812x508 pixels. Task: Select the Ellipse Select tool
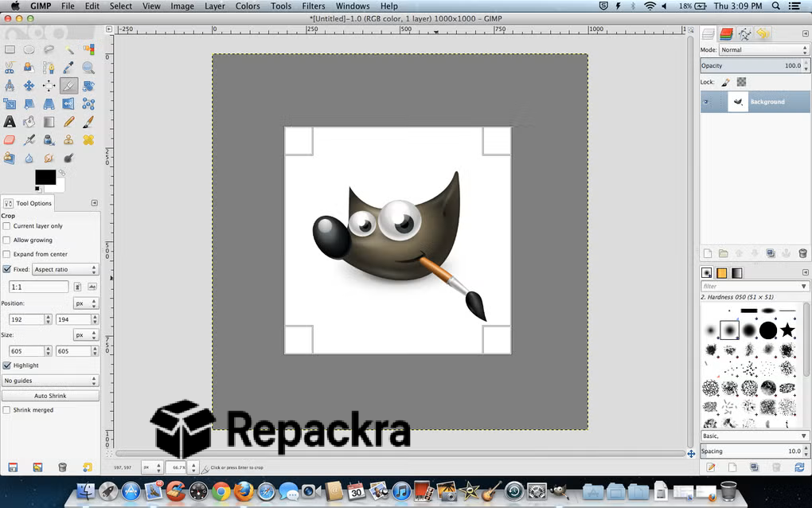29,49
